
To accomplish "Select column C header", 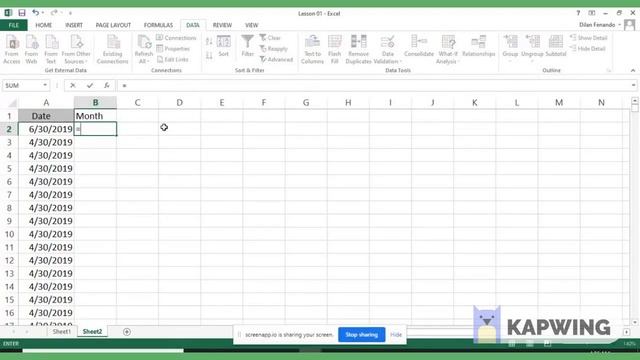I will point(138,102).
